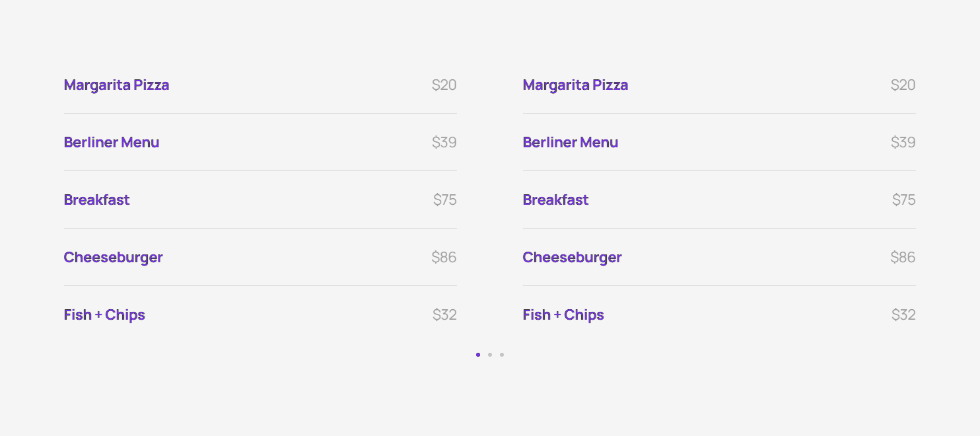The height and width of the screenshot is (436, 980).
Task: Click Margarita Pizza in the right column
Action: (575, 85)
